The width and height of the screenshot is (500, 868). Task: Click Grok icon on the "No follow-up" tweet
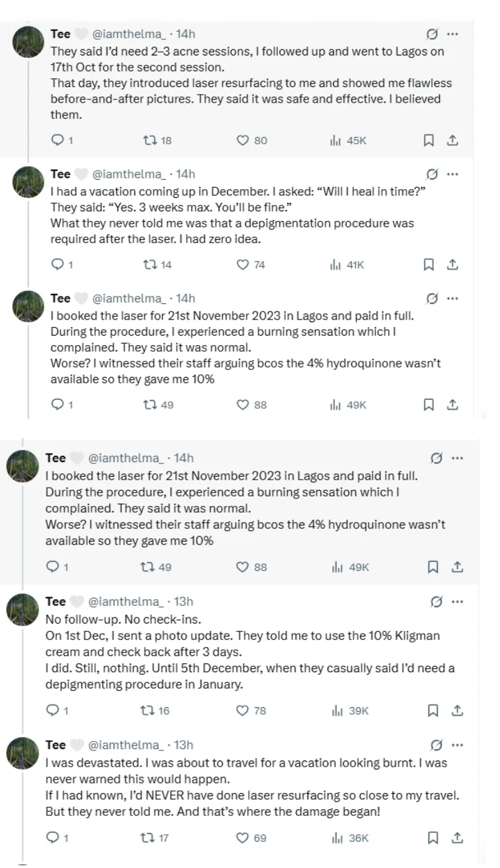(x=436, y=601)
